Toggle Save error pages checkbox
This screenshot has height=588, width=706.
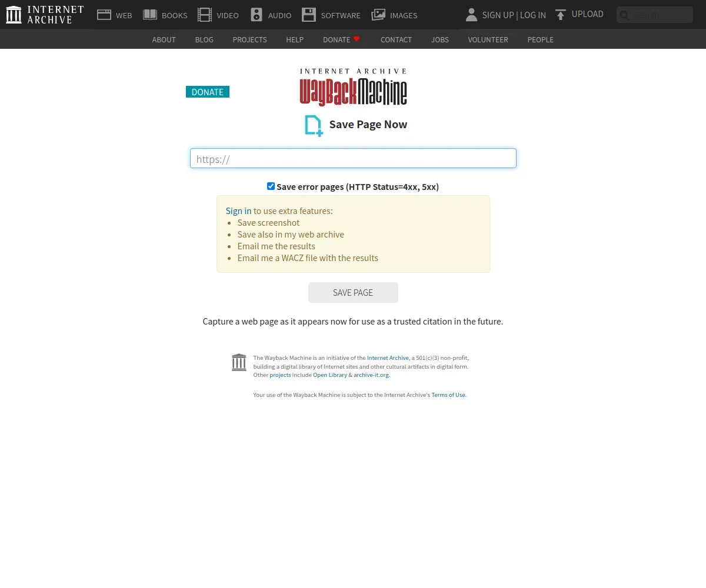[271, 186]
